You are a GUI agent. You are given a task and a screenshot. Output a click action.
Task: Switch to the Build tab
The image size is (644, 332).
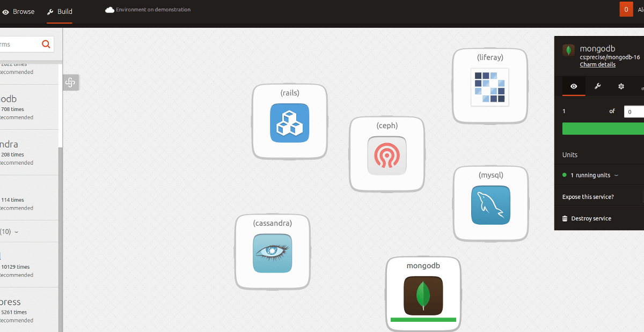pos(60,12)
